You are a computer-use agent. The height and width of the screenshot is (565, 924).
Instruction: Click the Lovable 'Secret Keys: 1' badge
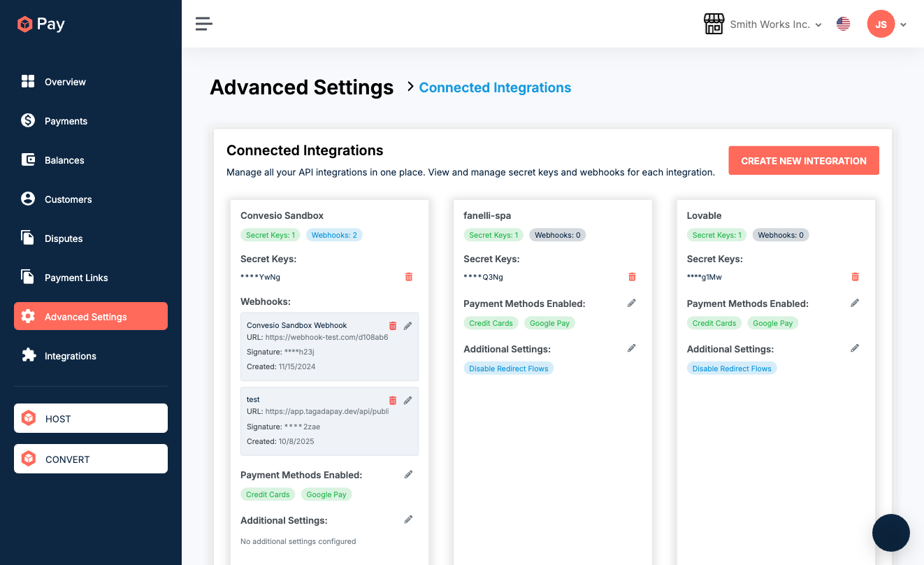pyautogui.click(x=717, y=235)
